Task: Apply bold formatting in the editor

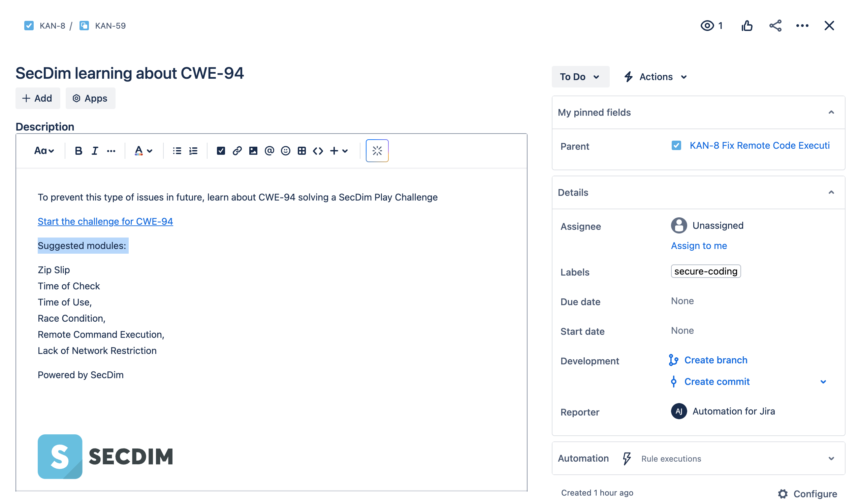Action: tap(78, 150)
